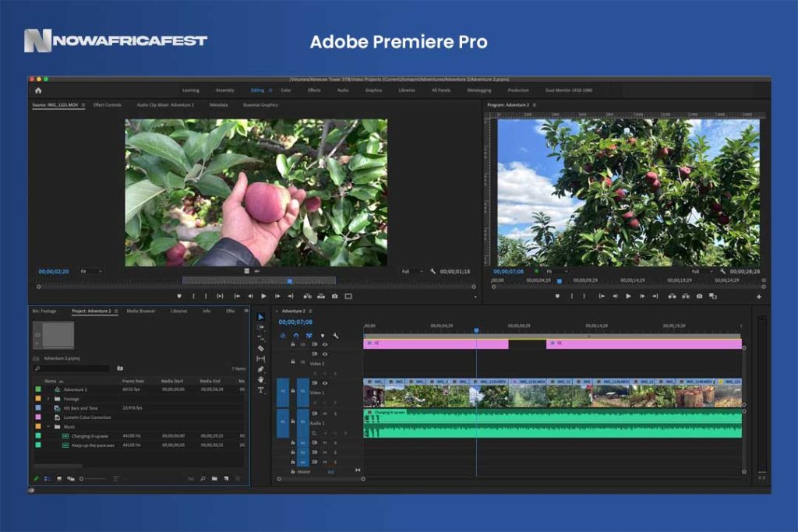
Task: Select the Ripple Edit tool
Action: click(x=260, y=338)
